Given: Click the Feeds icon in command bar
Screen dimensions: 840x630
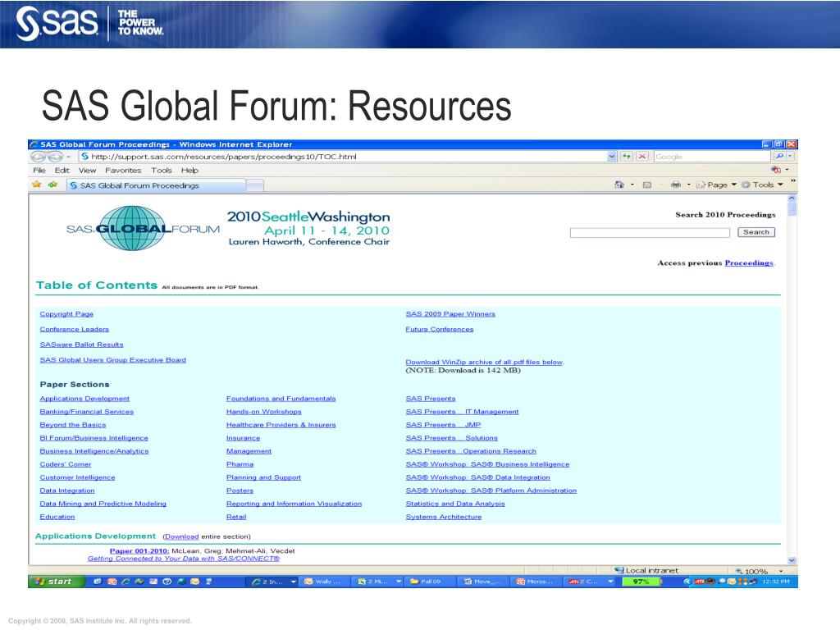Looking at the screenshot, I should click(x=647, y=185).
